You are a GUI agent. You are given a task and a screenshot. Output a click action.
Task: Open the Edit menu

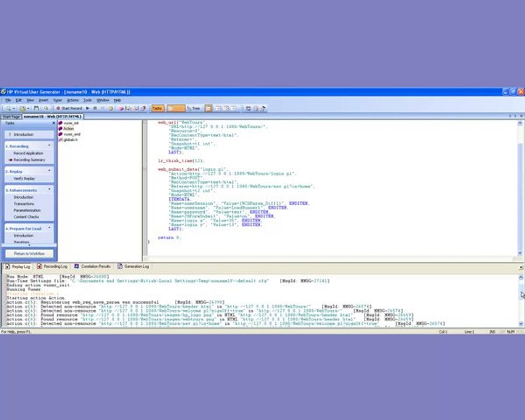19,100
